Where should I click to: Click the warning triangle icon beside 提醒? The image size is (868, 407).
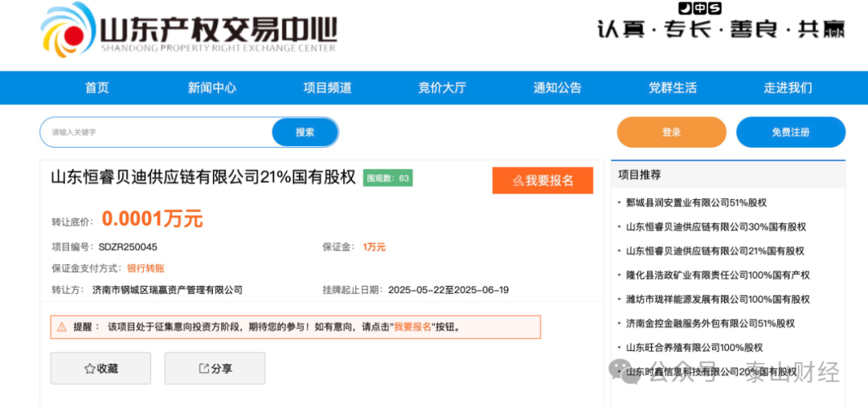(x=62, y=327)
